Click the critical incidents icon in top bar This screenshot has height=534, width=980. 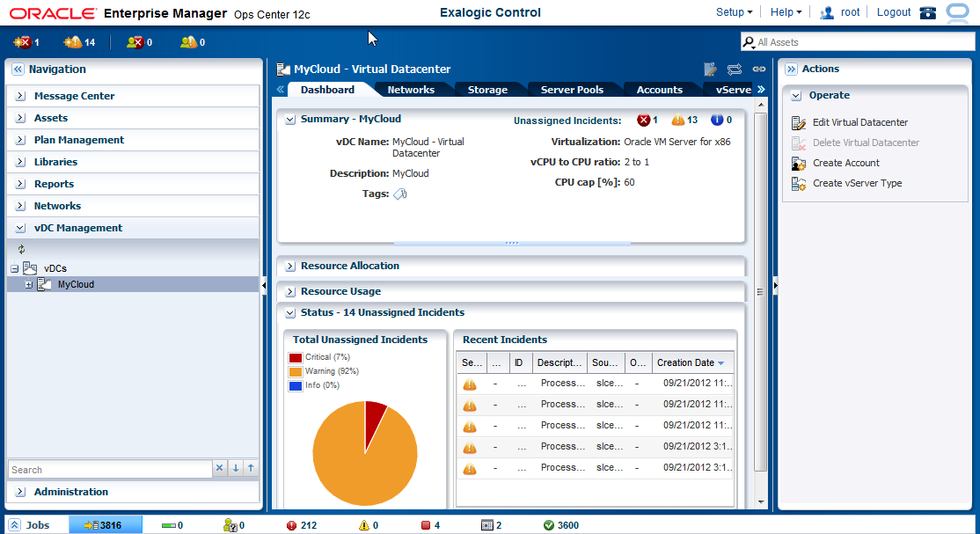tap(22, 42)
